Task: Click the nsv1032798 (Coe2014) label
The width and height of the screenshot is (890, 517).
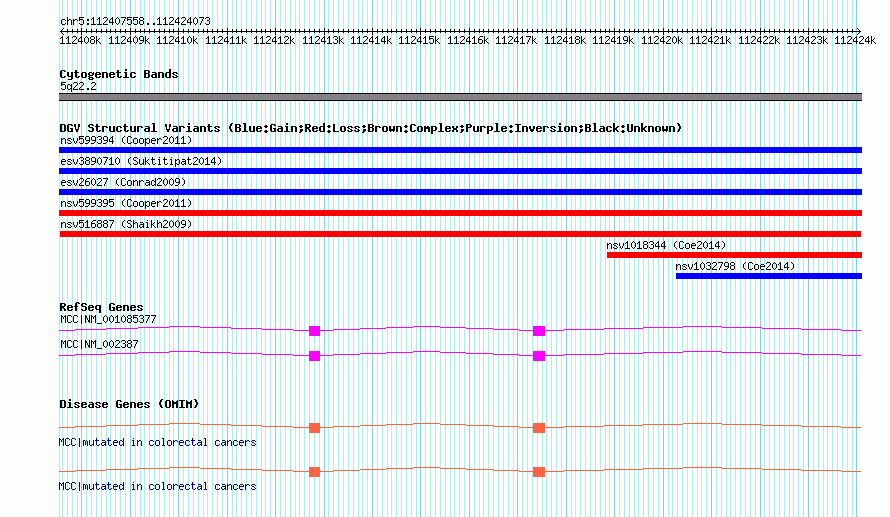Action: coord(735,266)
